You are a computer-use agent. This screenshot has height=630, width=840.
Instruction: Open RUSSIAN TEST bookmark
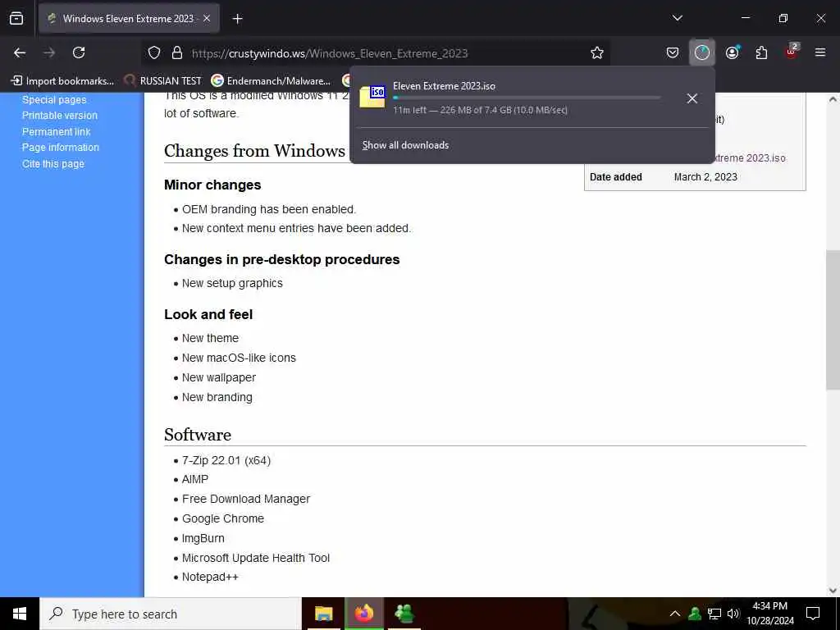[163, 81]
